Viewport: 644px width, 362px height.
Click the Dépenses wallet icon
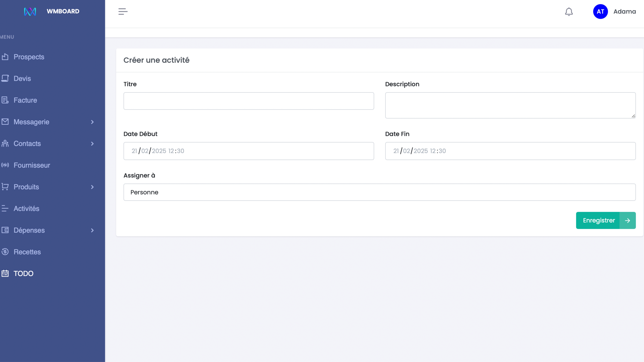[x=5, y=230]
